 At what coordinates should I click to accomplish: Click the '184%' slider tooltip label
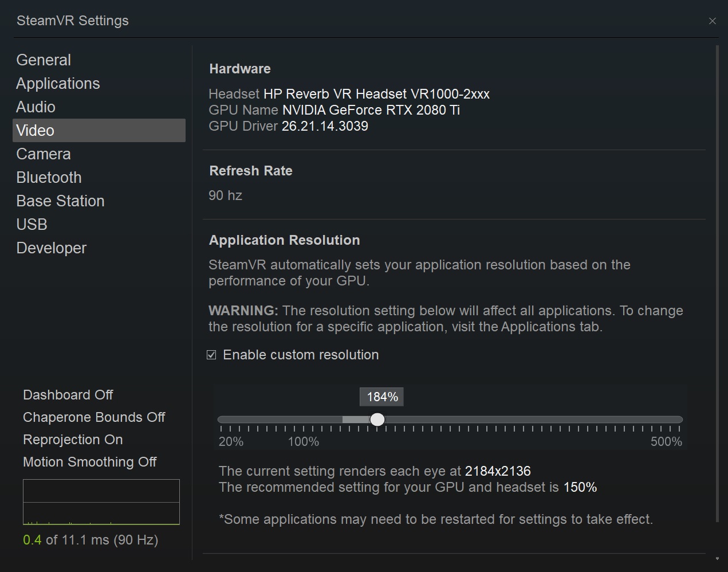coord(382,397)
